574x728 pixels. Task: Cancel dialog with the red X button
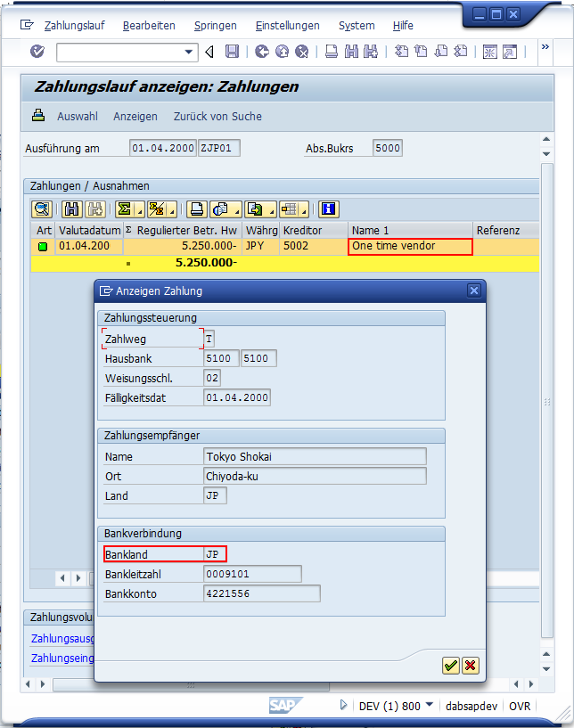pos(470,666)
